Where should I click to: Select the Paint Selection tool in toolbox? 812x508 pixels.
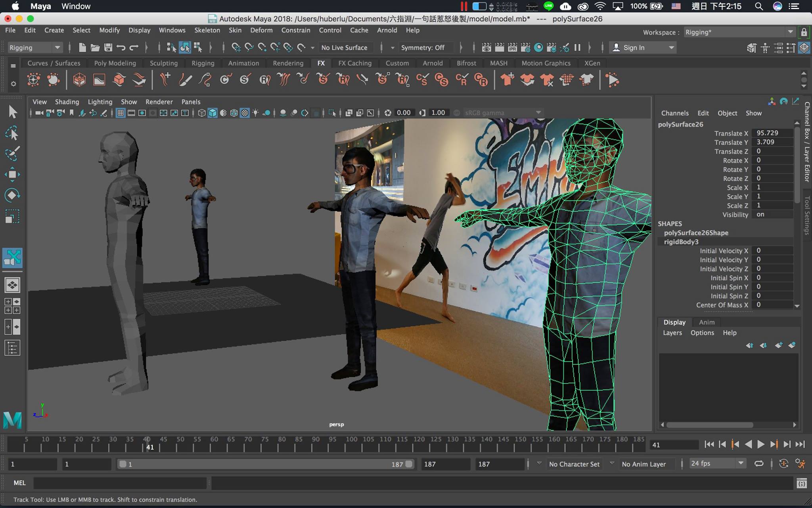12,154
